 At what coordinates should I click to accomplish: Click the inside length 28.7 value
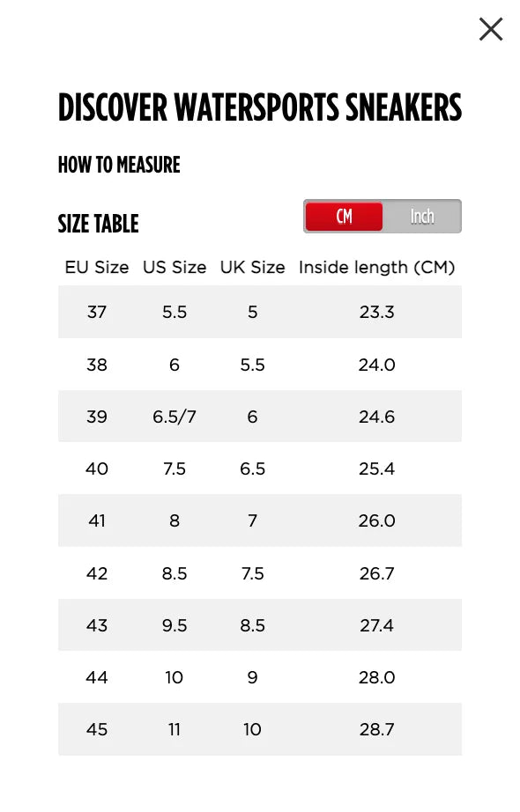pos(377,729)
